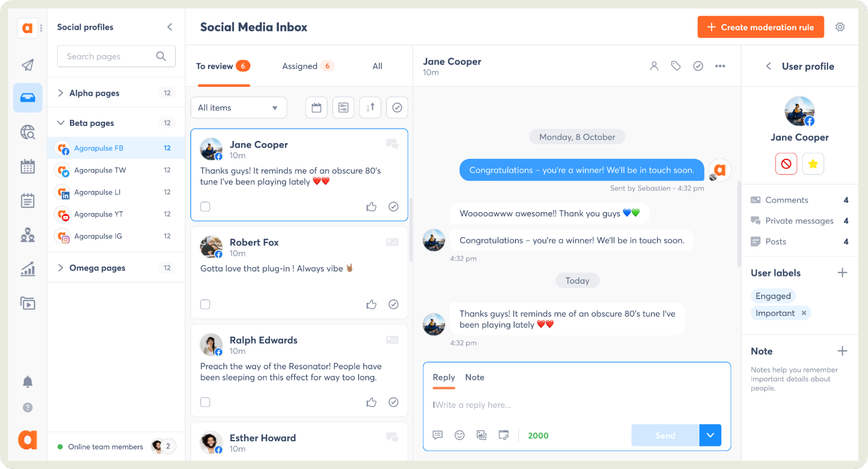The image size is (868, 469).
Task: Select Robert Fox's item checkbox
Action: pyautogui.click(x=205, y=305)
